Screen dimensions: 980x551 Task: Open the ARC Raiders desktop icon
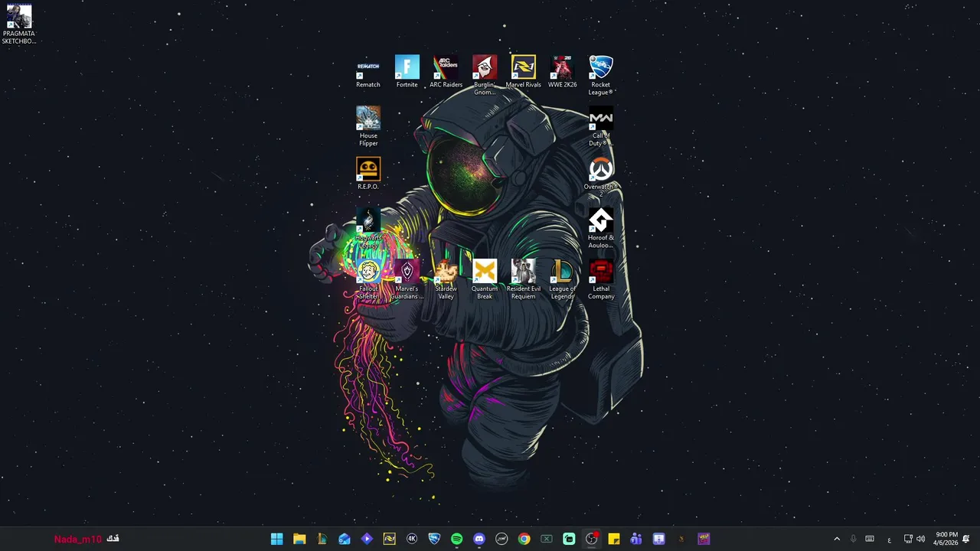[x=446, y=73]
